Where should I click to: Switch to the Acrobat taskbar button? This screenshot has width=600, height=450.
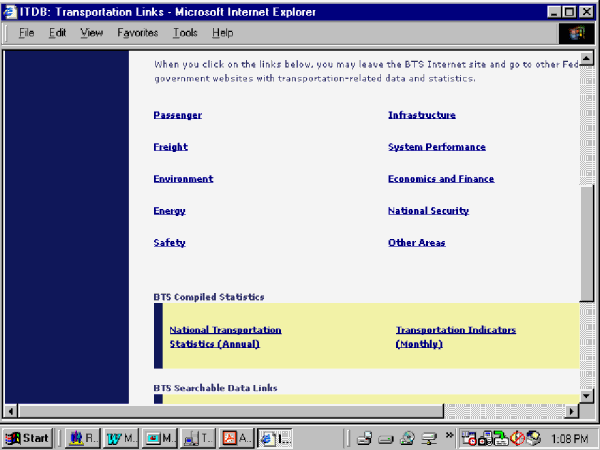238,437
